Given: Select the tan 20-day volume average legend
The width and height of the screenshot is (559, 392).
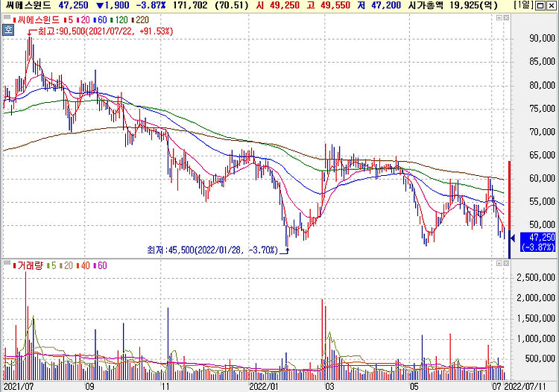Looking at the screenshot, I should coord(66,265).
